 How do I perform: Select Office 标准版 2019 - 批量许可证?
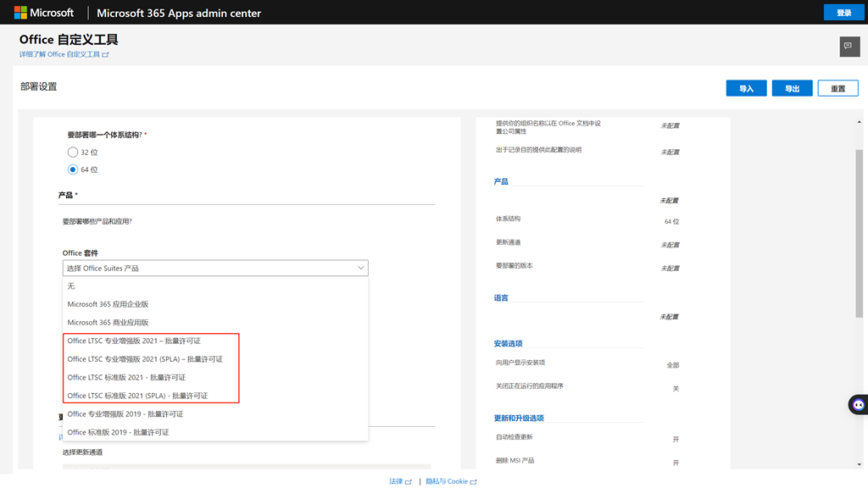tap(215, 432)
